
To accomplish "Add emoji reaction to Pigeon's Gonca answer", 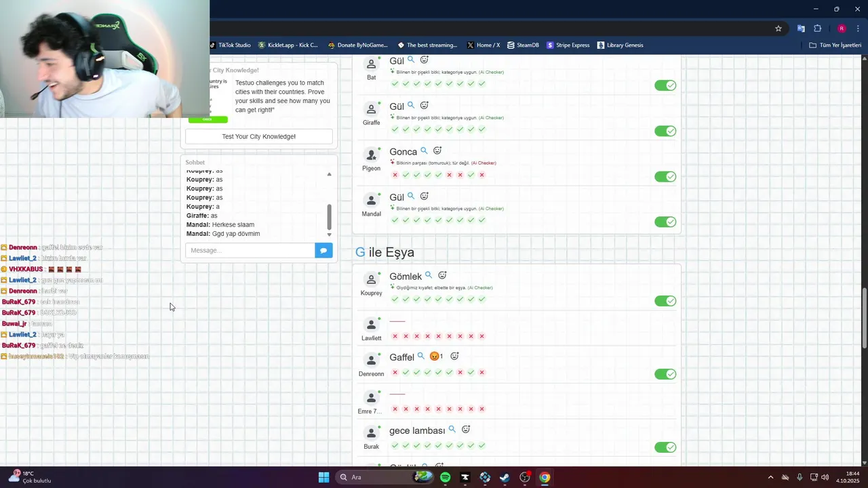I will coord(437,151).
